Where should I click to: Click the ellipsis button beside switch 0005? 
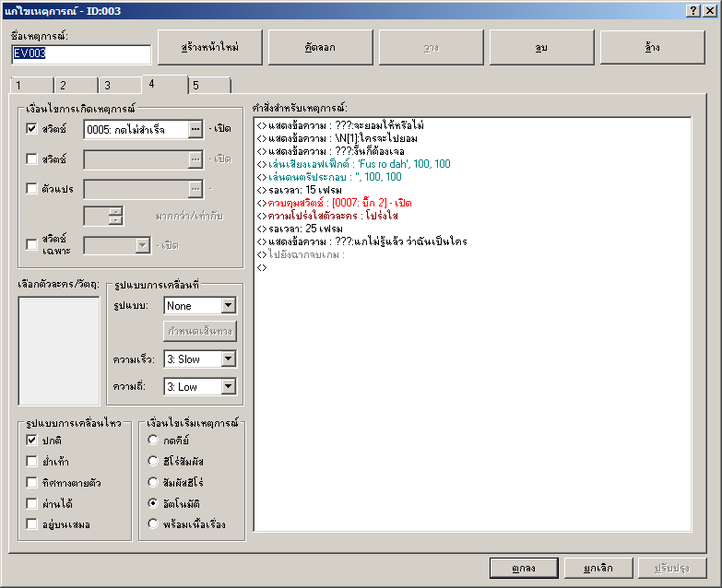195,129
